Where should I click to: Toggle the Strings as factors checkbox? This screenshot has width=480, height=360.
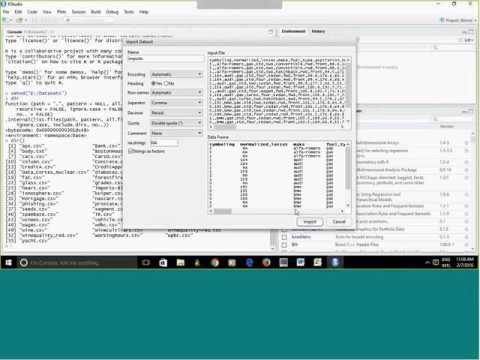pos(131,151)
